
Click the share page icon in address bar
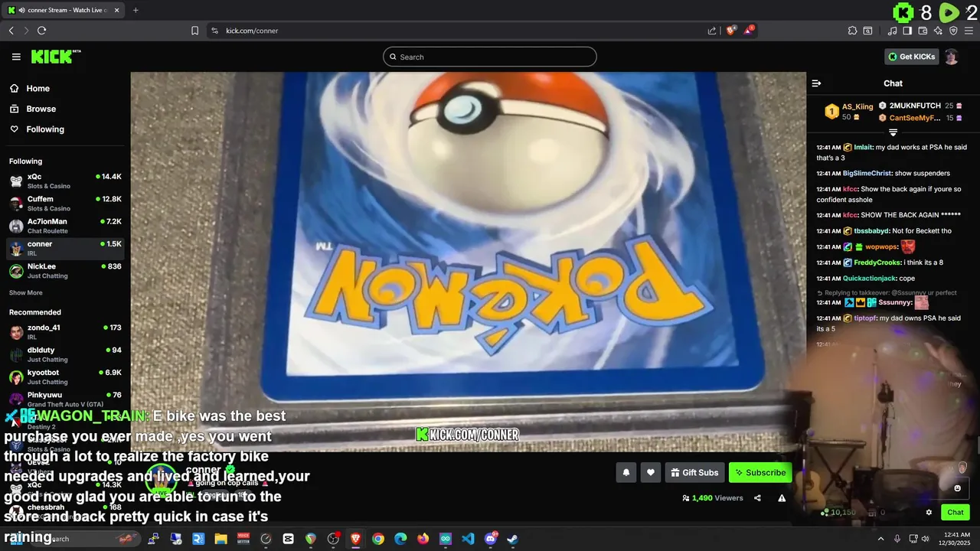point(712,31)
